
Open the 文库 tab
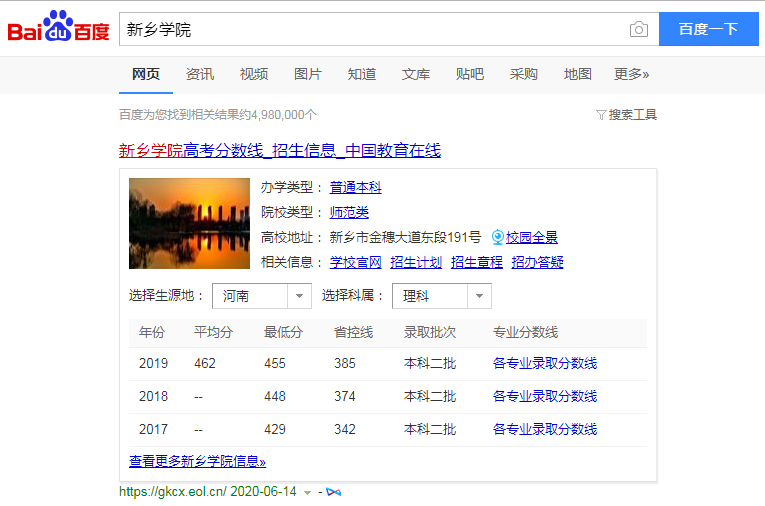(416, 74)
